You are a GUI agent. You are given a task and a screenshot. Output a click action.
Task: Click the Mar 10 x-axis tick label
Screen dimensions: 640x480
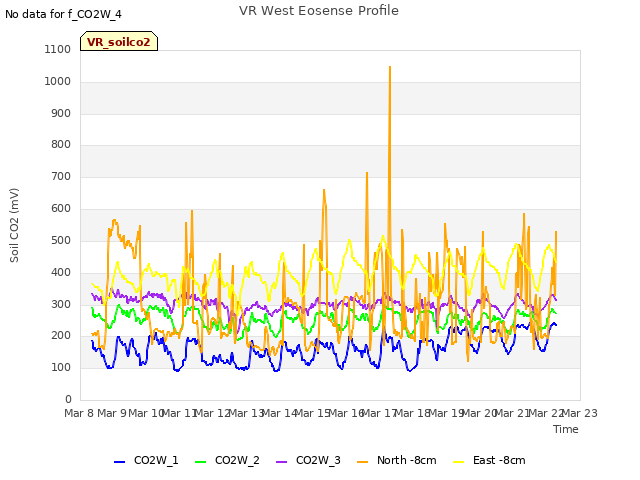pos(146,413)
